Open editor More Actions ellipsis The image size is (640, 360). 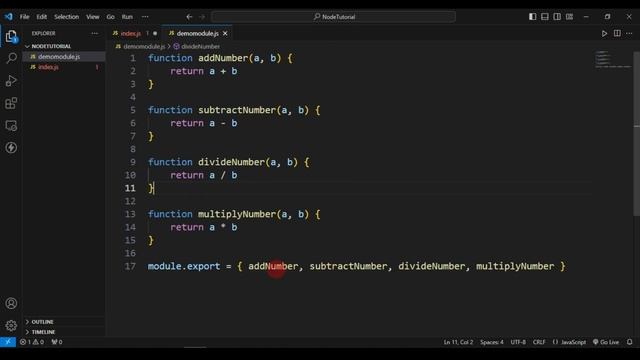coord(629,33)
